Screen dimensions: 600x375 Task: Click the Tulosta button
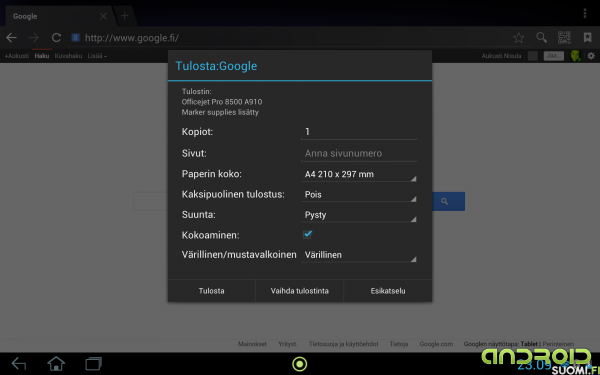pyautogui.click(x=212, y=291)
